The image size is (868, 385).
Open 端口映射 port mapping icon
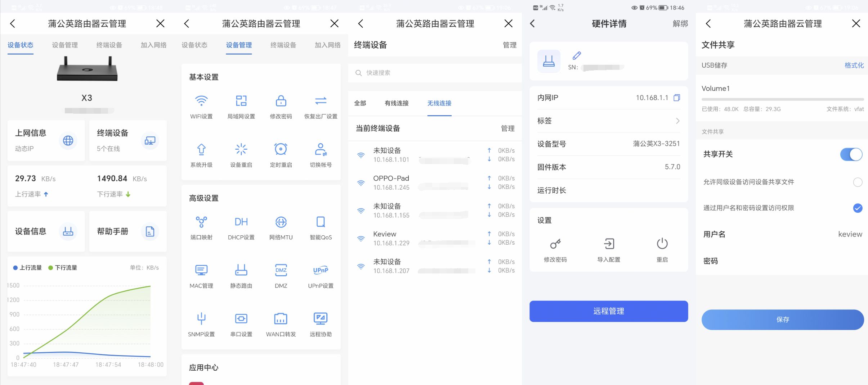201,222
